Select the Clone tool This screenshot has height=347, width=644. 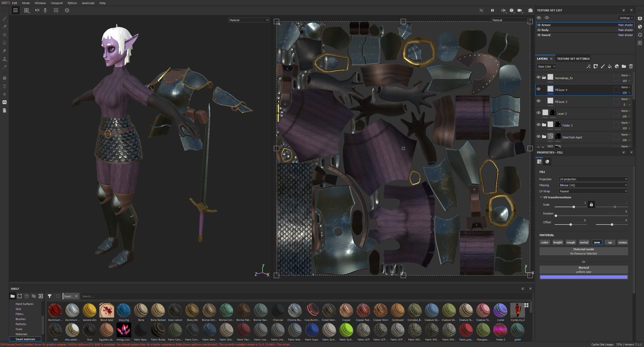(x=5, y=59)
